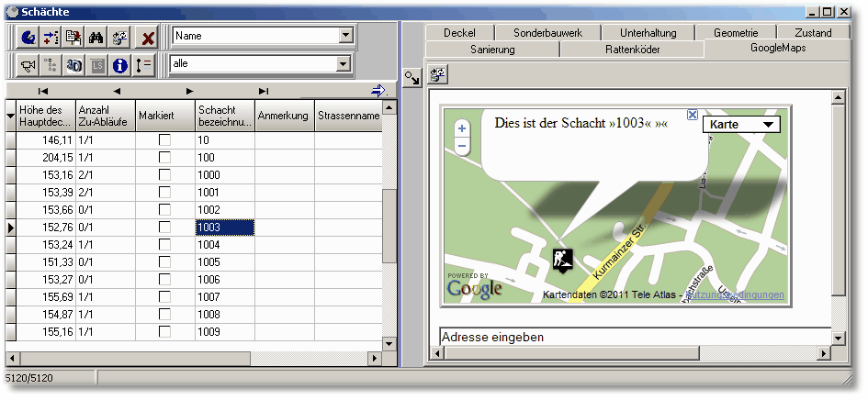Open the Rattenköder tab
This screenshot has height=400, width=868.
(x=633, y=50)
